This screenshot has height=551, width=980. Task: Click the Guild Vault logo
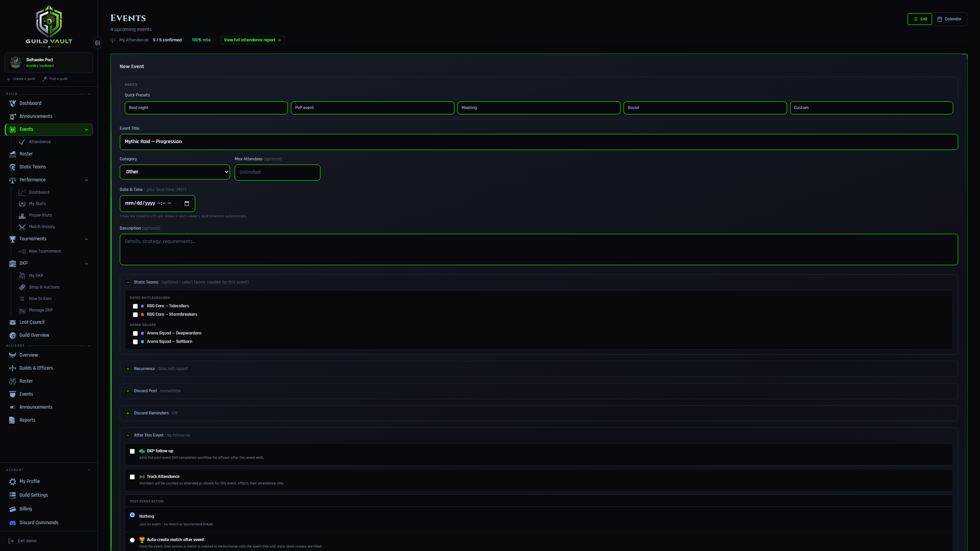(x=49, y=26)
